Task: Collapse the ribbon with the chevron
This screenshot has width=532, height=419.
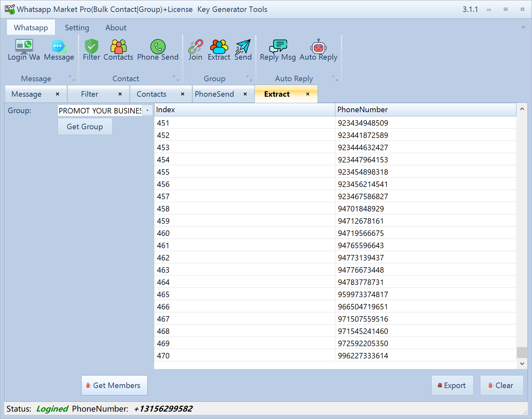Action: tap(523, 27)
